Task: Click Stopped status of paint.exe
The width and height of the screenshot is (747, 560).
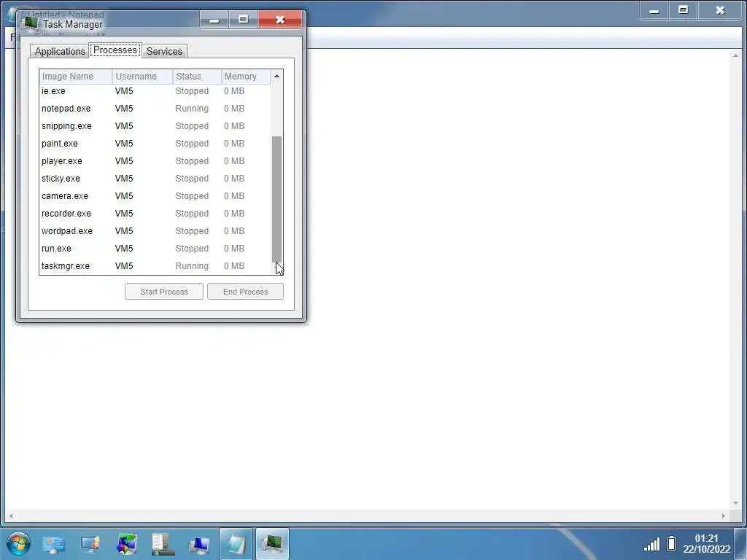Action: [192, 144]
